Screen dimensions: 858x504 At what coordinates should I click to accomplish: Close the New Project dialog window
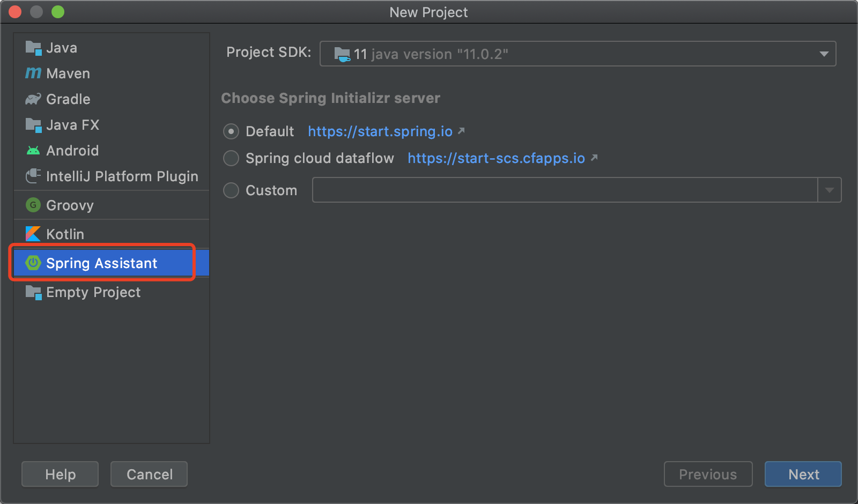[x=15, y=12]
